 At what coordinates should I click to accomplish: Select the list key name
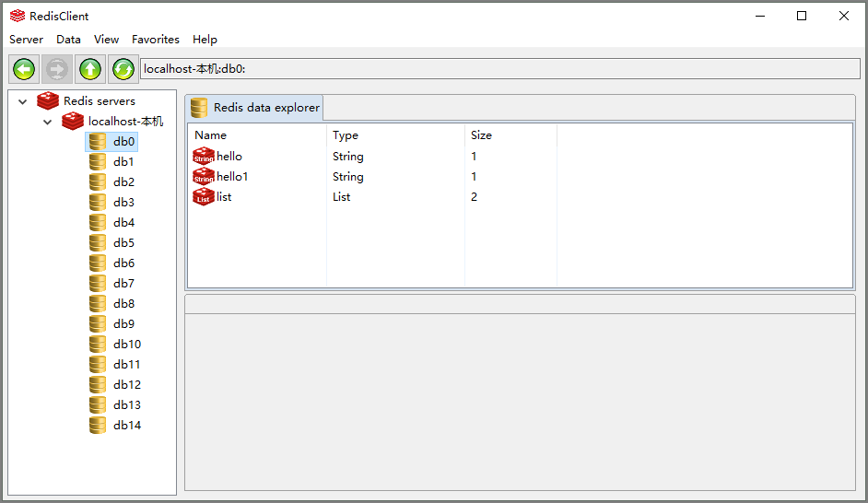pyautogui.click(x=224, y=196)
